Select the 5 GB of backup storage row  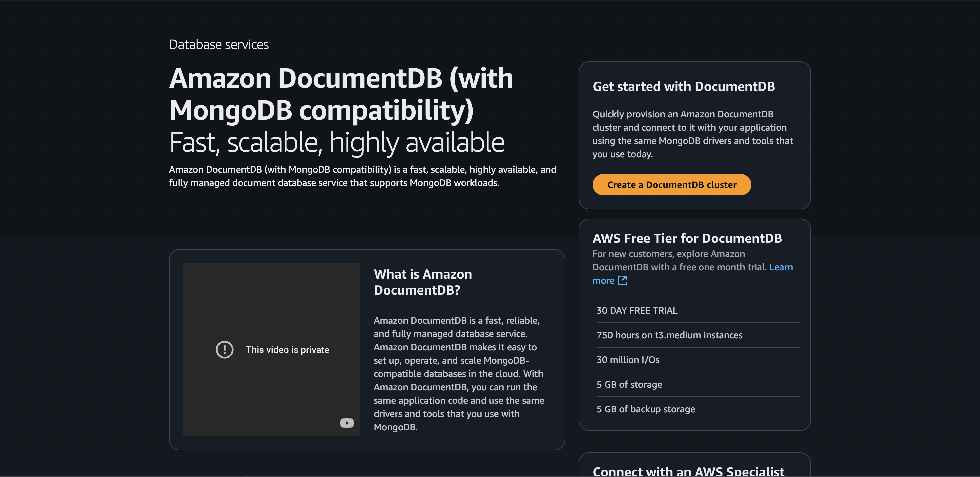click(x=645, y=409)
